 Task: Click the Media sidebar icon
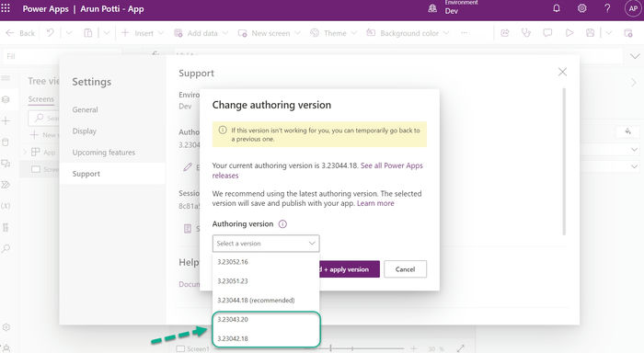6,164
